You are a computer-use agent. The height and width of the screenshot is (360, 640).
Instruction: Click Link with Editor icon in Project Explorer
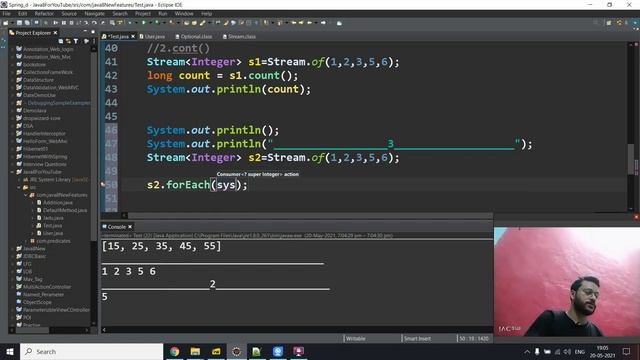point(68,41)
